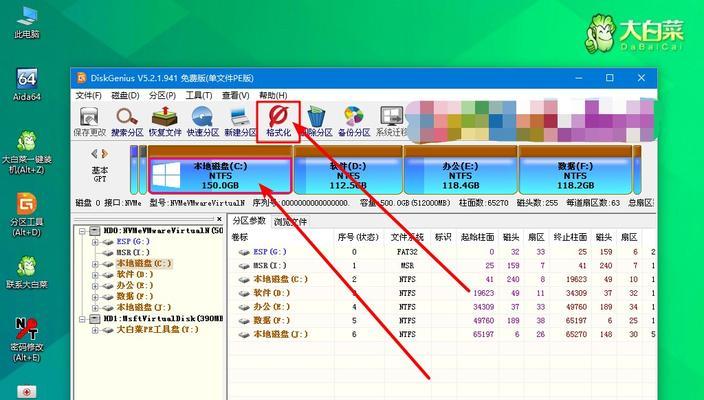Select the 本地磁盘(J:) row in partition table
The image size is (704, 400).
[x=442, y=334]
